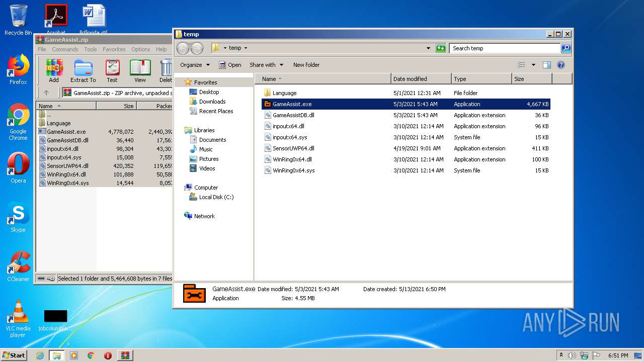644x362 pixels.
Task: Toggle the preview pane icon in Explorer
Action: [547, 65]
